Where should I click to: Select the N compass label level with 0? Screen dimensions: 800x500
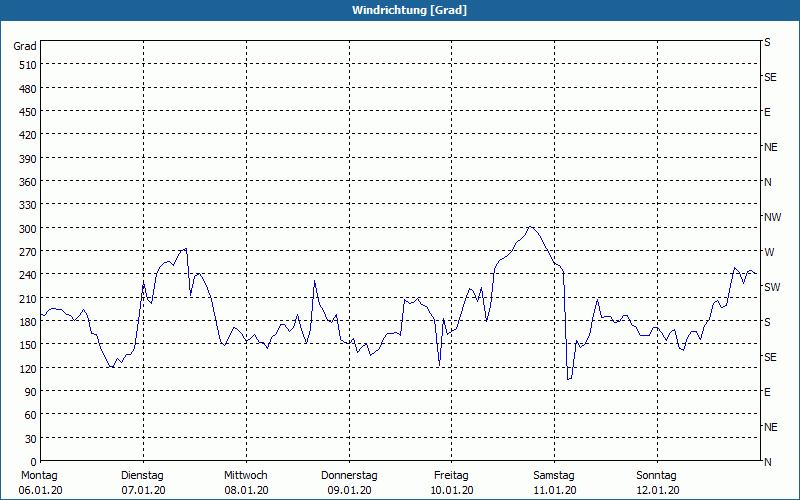pyautogui.click(x=768, y=462)
